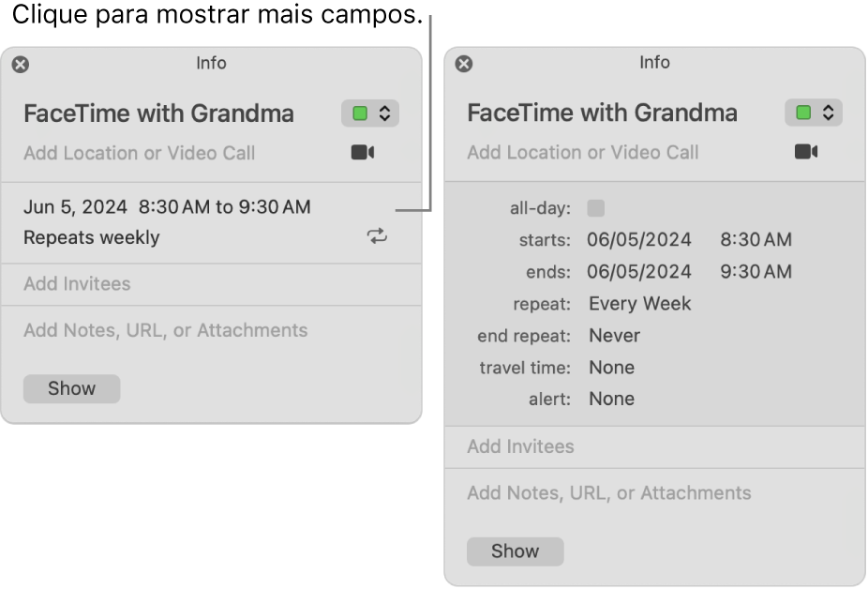
Task: Click Add Location or Video Call in left panel
Action: tap(139, 153)
